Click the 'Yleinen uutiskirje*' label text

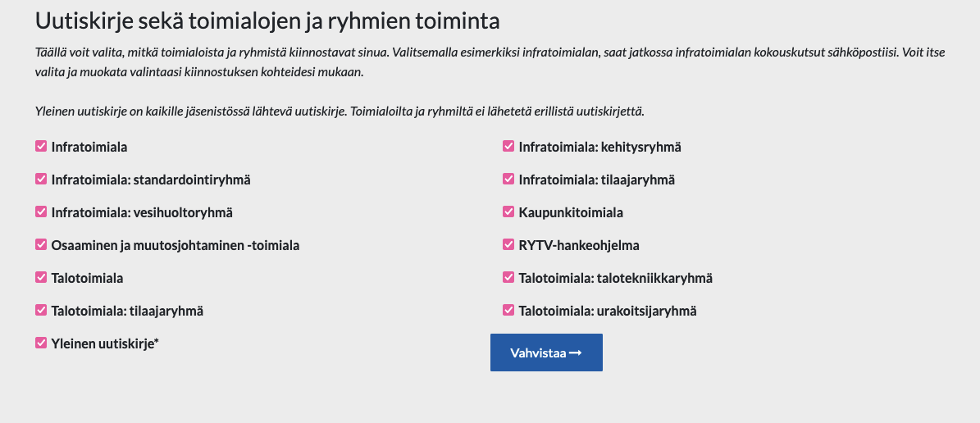pos(105,343)
